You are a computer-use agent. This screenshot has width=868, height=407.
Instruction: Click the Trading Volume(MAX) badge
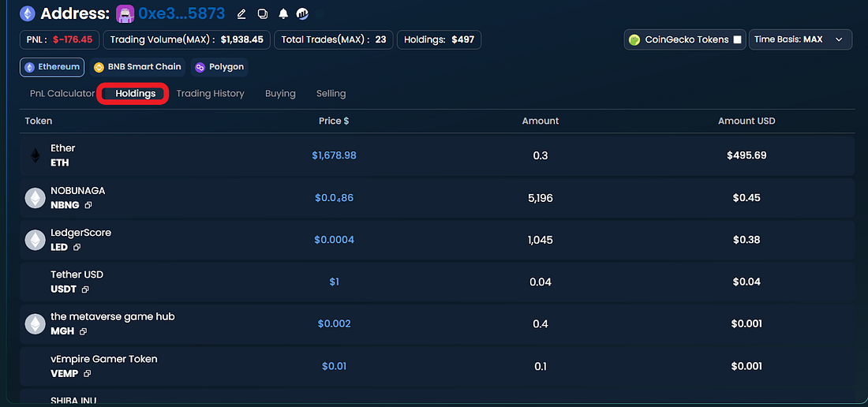186,39
